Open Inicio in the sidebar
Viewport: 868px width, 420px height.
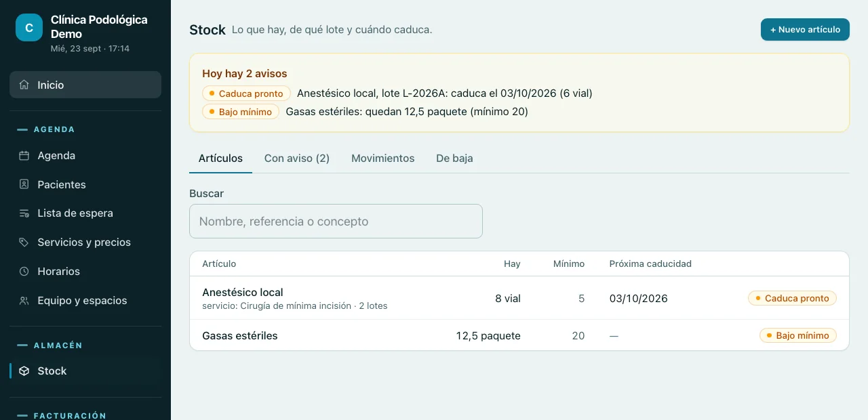85,85
